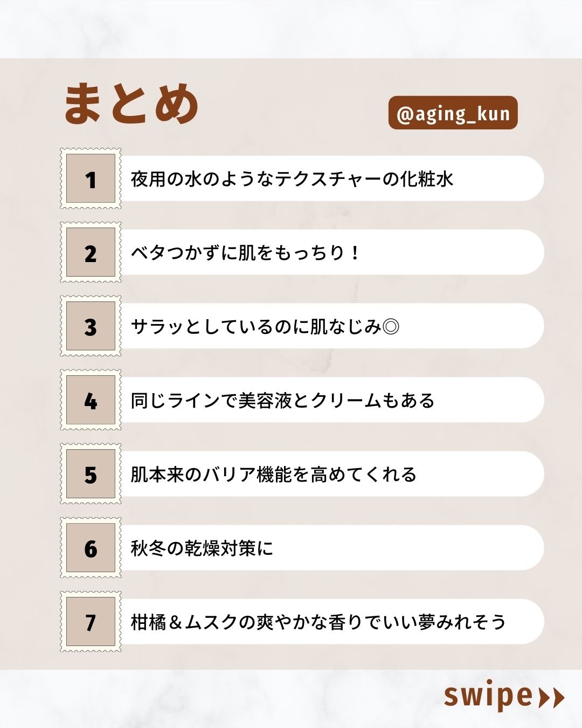This screenshot has height=728, width=582.
Task: Select the 秋冬の乾燥対策に row
Action: (202, 548)
